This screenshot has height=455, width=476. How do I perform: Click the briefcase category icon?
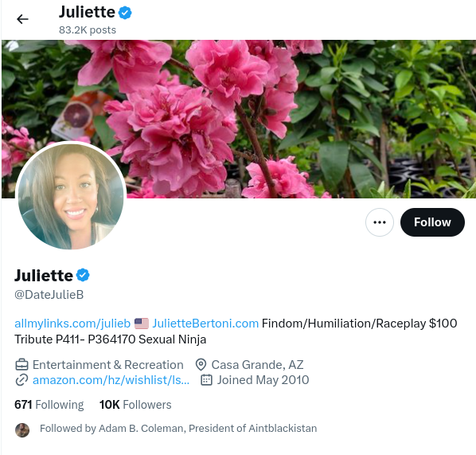point(21,364)
